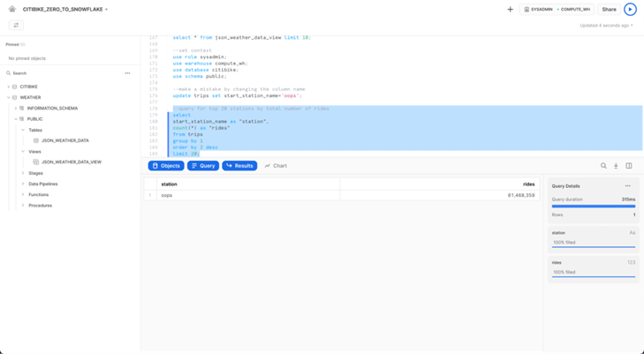
Task: Collapse the WEATHER database node
Action: tap(9, 97)
